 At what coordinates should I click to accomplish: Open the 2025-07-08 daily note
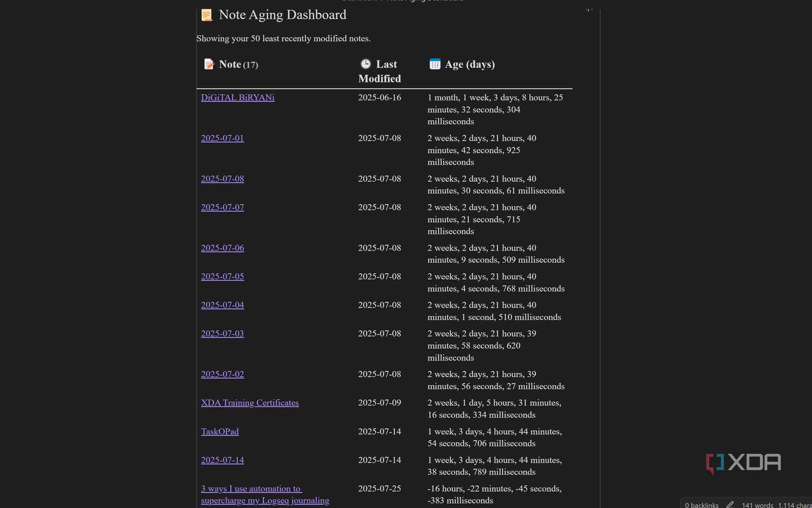pos(222,179)
